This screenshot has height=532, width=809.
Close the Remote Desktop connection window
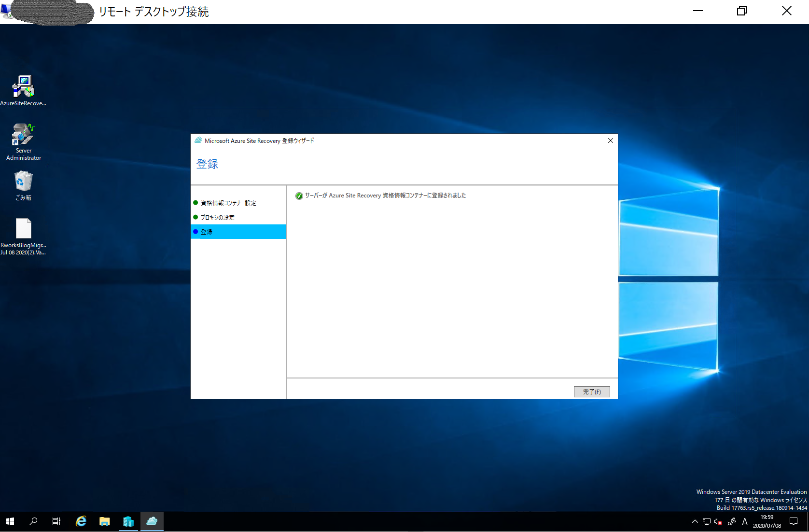(x=787, y=11)
